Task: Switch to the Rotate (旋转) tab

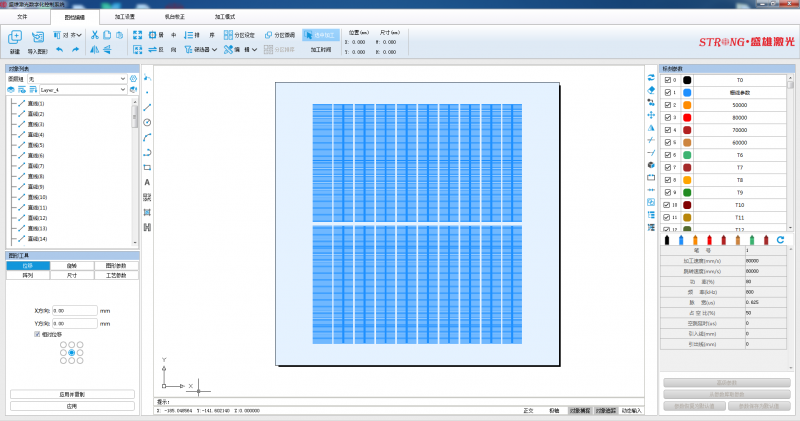Action: pos(71,265)
